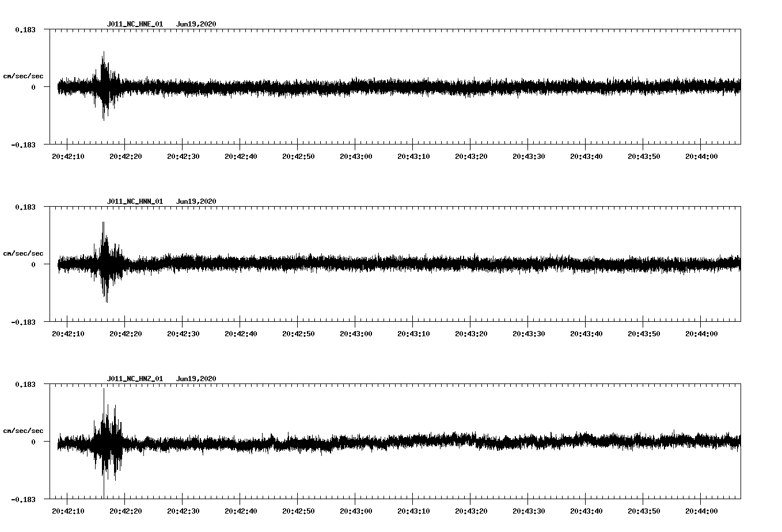Click the -0.183 lower limit on HNE axis
Screen dimensions: 782x532
23,145
